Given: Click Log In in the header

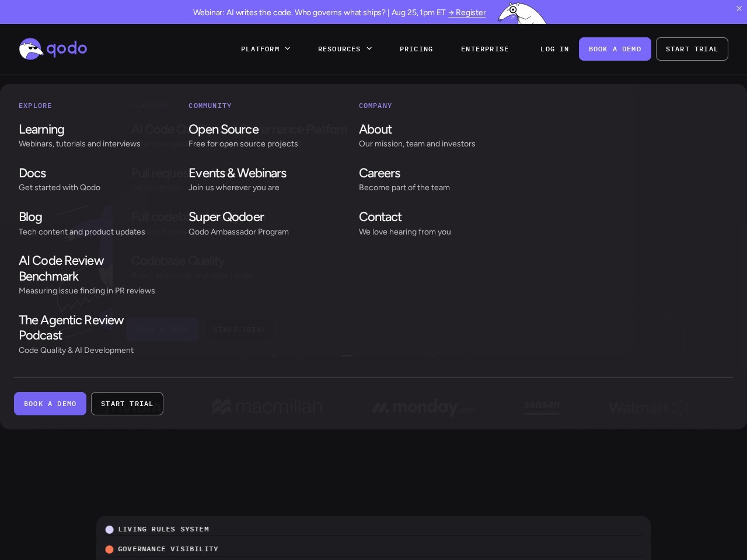Looking at the screenshot, I should [554, 49].
